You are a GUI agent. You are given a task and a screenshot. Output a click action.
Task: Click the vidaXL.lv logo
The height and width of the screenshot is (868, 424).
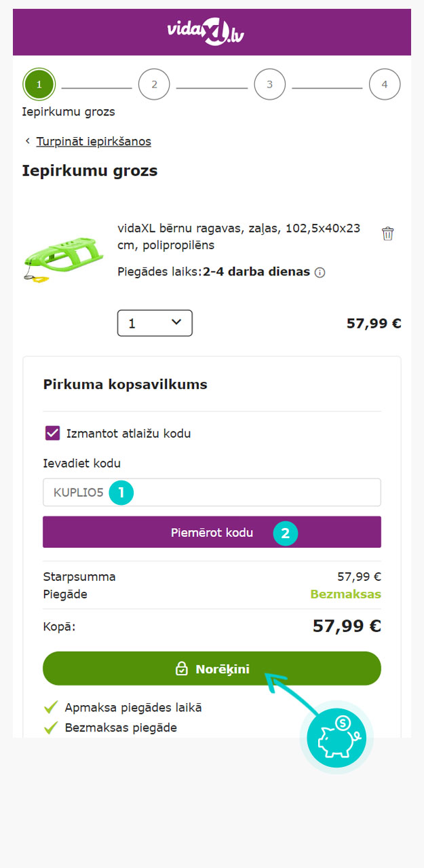[x=205, y=33]
